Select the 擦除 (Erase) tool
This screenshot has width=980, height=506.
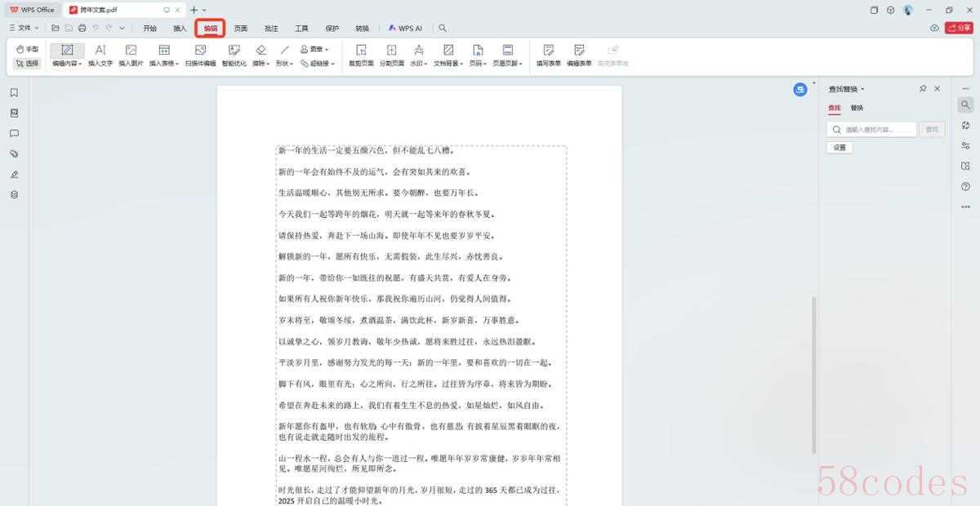pos(261,55)
